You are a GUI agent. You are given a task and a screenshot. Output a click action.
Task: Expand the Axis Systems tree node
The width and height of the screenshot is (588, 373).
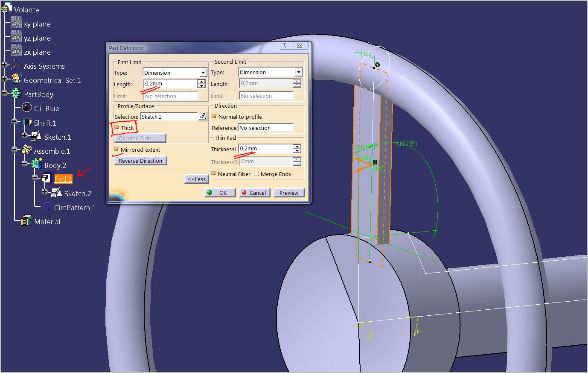pyautogui.click(x=5, y=65)
